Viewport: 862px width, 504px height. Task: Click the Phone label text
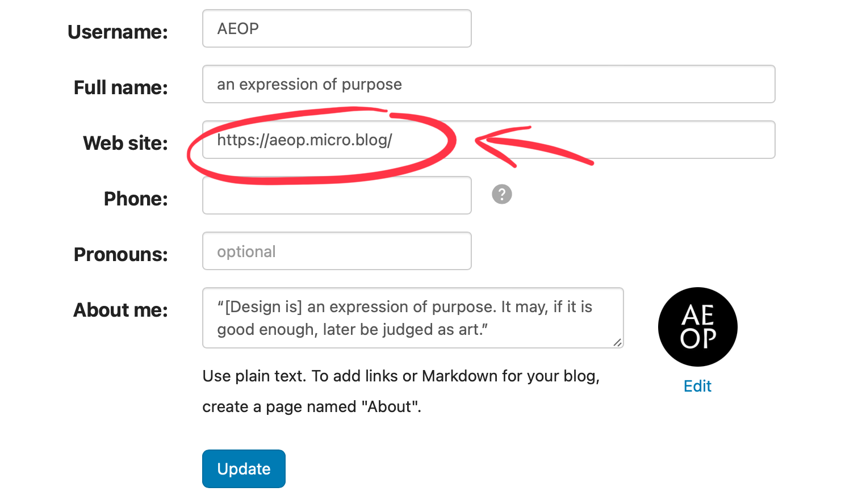pos(136,199)
